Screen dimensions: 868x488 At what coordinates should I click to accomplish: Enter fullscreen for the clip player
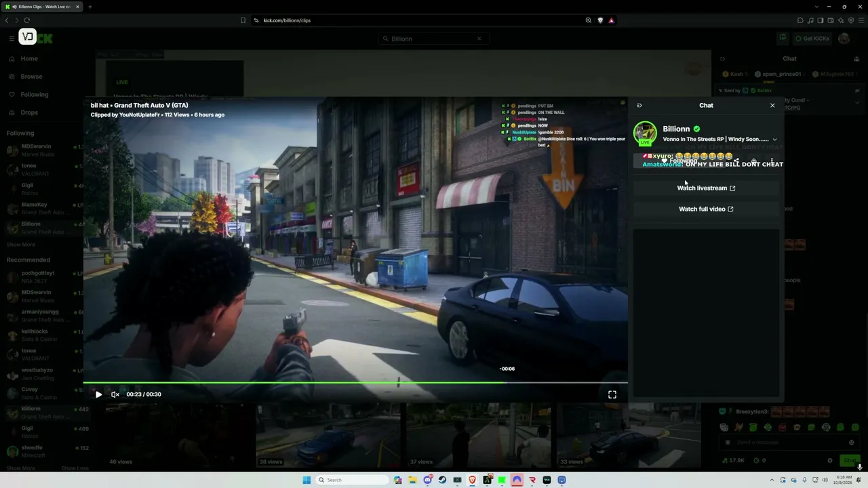pyautogui.click(x=612, y=394)
